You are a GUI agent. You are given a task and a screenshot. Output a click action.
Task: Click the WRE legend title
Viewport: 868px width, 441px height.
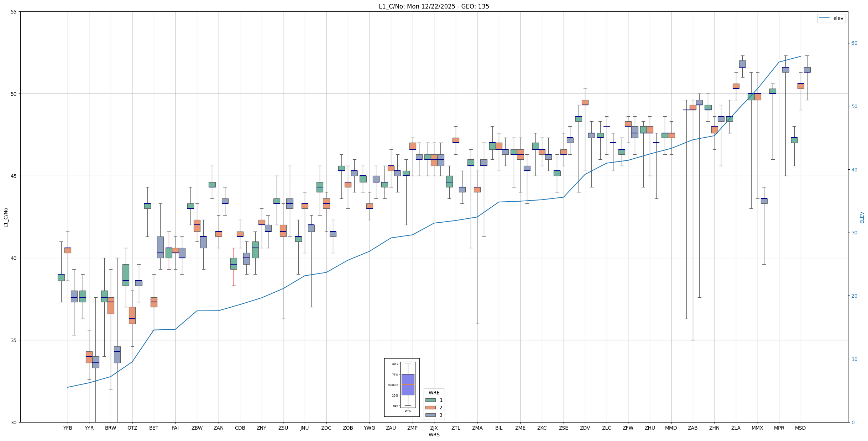tap(434, 393)
